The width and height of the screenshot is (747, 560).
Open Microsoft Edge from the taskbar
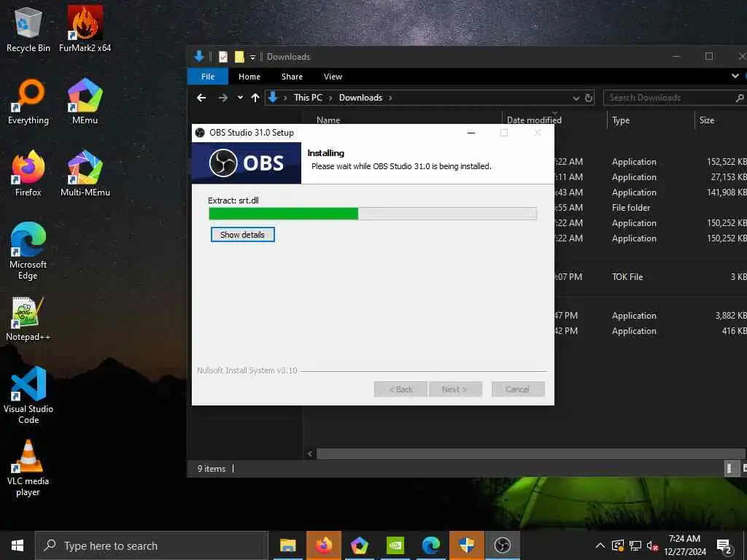click(430, 545)
